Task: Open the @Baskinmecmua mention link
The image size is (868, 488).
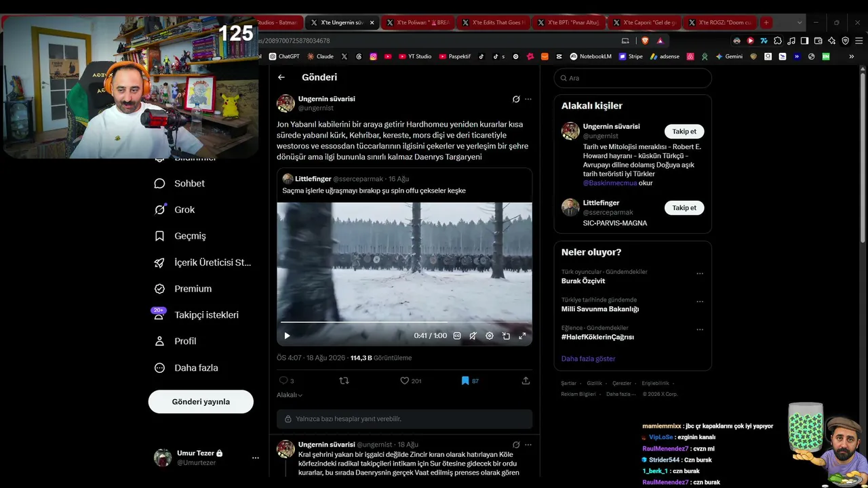Action: (x=610, y=183)
